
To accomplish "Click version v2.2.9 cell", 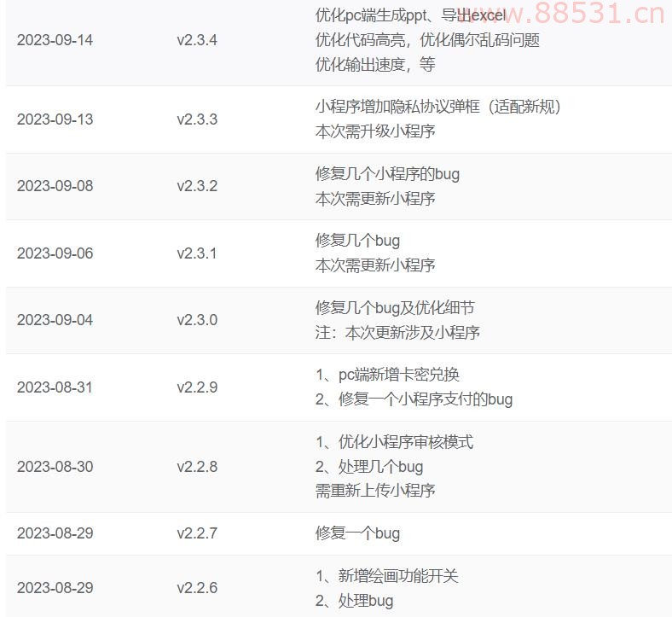I will 197,387.
